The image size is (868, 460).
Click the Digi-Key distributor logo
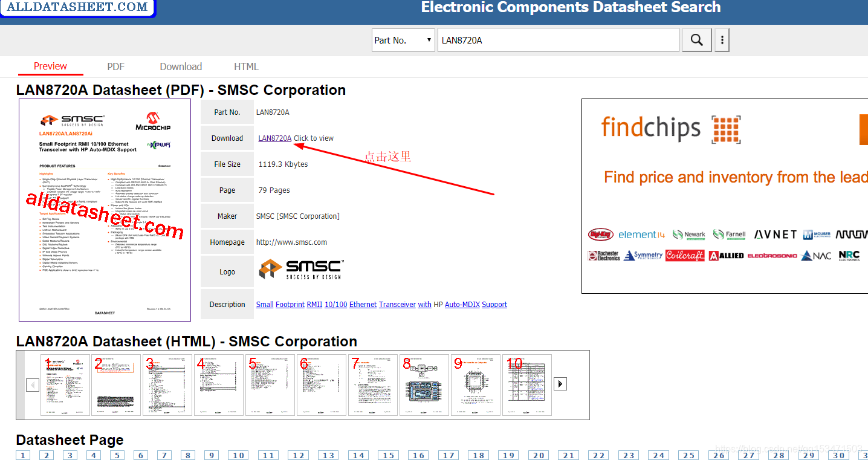coord(601,234)
